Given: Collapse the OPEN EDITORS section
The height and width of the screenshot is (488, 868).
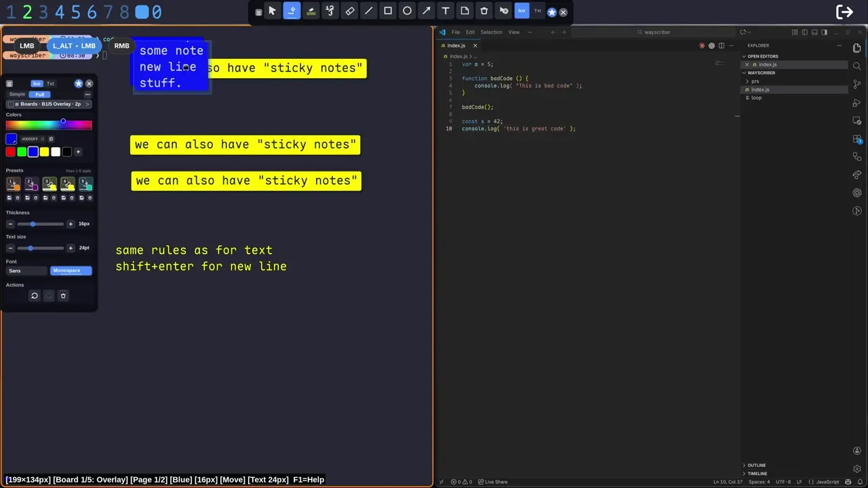Looking at the screenshot, I should coord(762,56).
